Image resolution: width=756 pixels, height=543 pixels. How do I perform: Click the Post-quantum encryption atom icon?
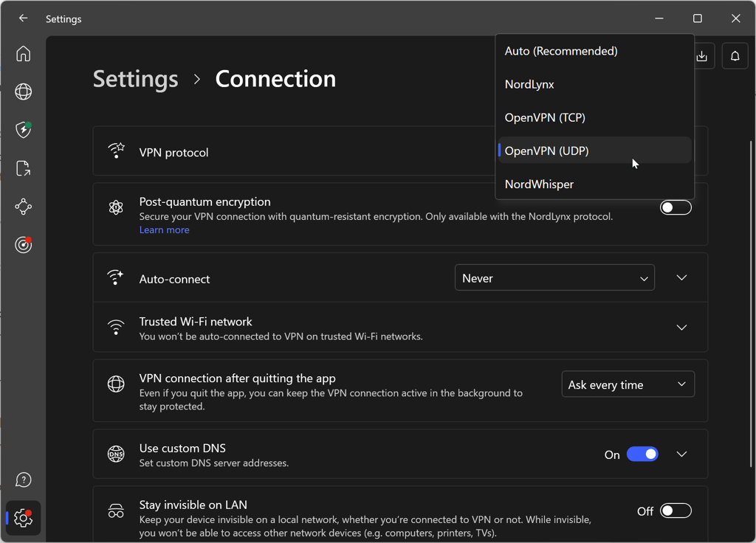point(116,207)
